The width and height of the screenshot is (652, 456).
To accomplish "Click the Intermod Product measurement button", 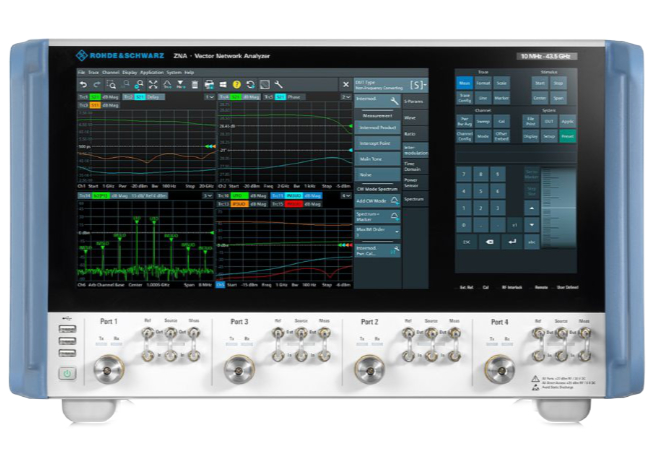I will point(377,128).
